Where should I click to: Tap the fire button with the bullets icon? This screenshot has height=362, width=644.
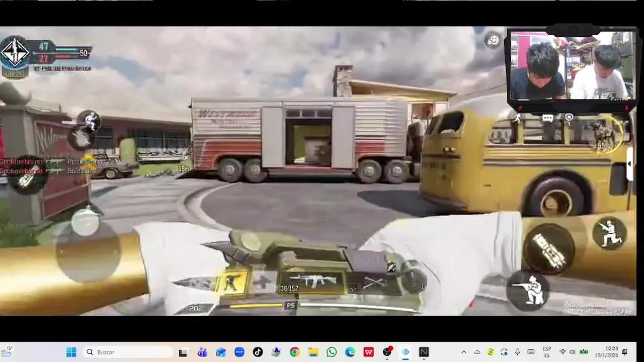point(548,250)
